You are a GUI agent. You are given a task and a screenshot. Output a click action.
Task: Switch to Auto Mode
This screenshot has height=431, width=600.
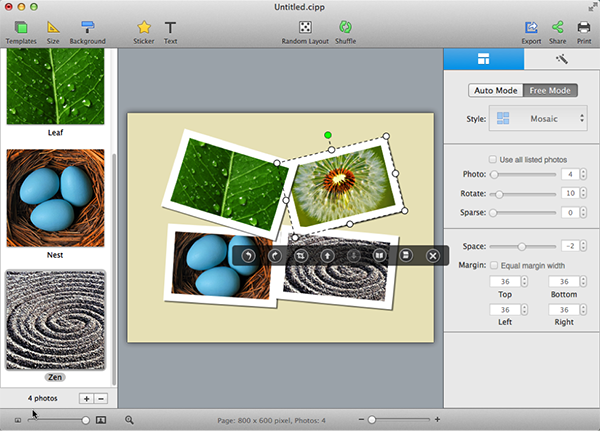pos(496,91)
